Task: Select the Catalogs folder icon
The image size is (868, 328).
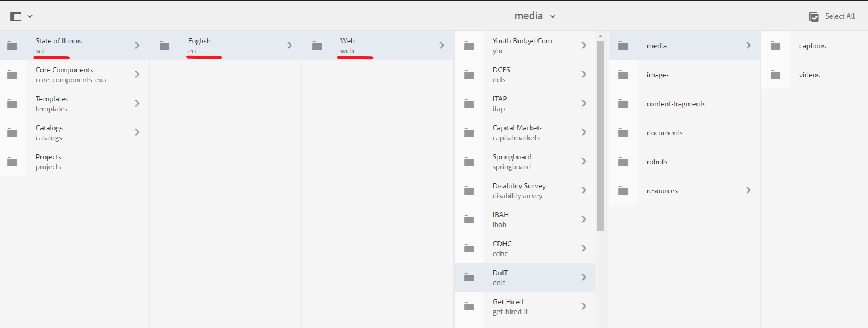Action: [x=12, y=132]
